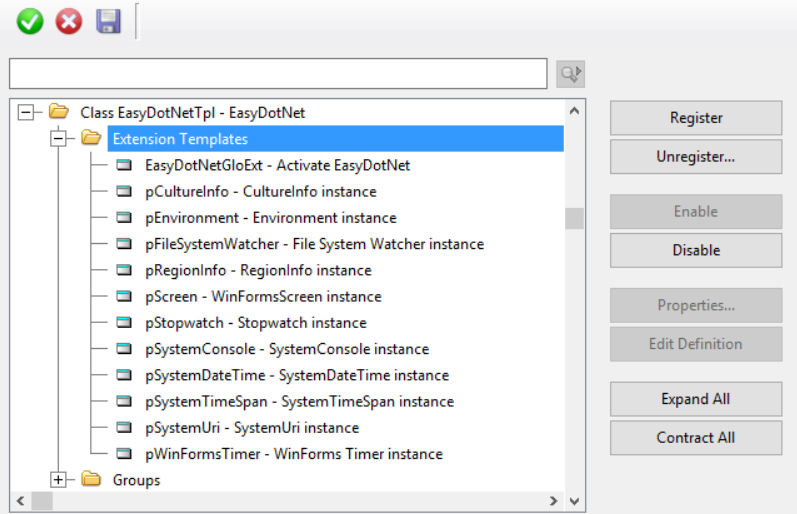The image size is (797, 514).
Task: Click the vertical scrollbar thumb
Action: click(x=574, y=219)
